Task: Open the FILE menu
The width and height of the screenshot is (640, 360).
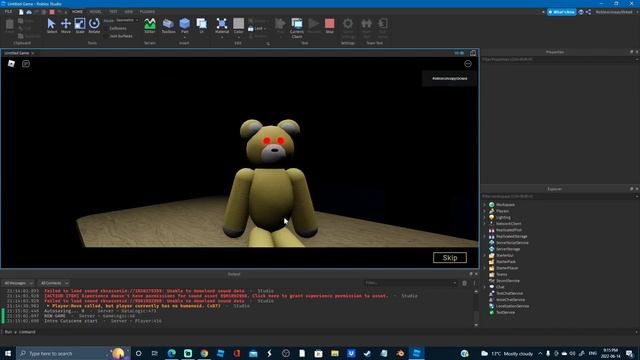Action: point(8,12)
